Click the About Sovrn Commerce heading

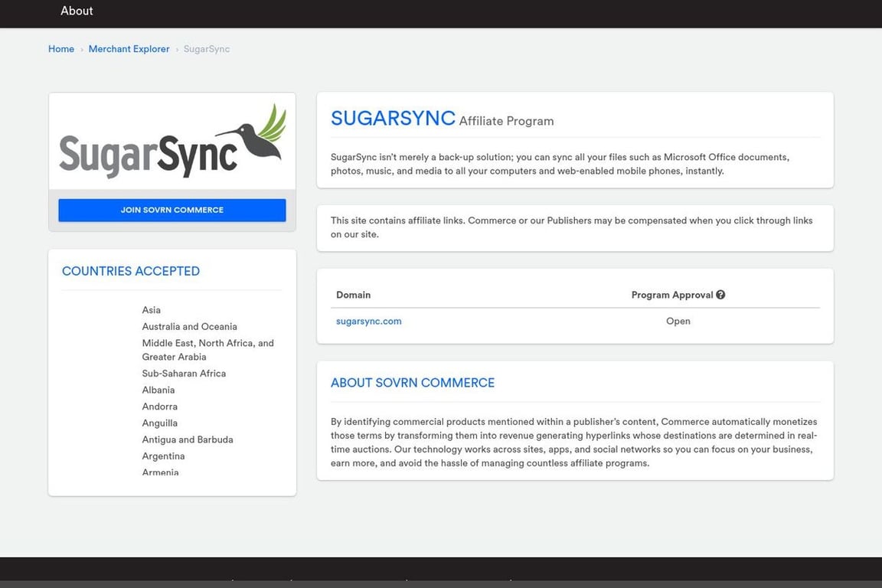(413, 383)
